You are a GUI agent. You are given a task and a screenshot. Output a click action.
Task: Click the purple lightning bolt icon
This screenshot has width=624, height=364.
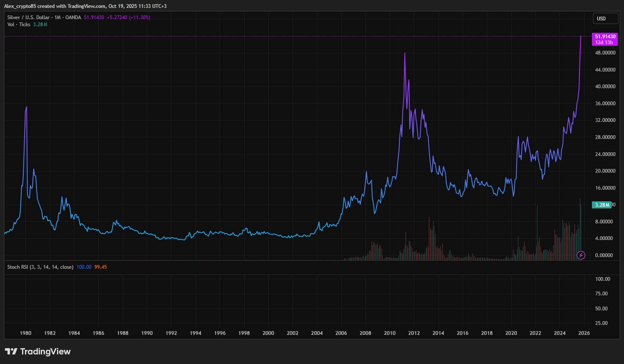[x=581, y=255]
